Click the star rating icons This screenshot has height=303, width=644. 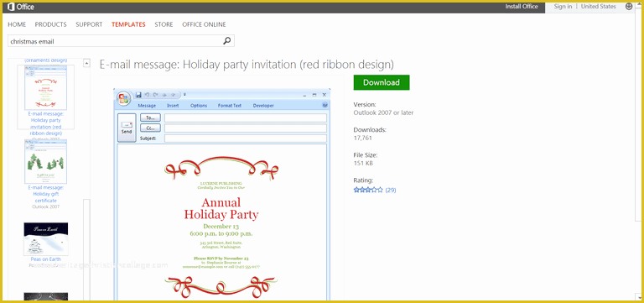368,190
